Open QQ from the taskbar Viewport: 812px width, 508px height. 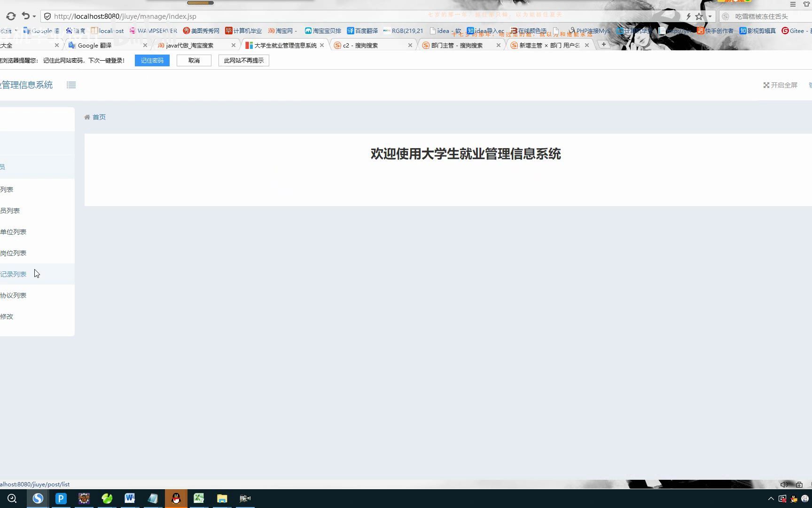[176, 498]
